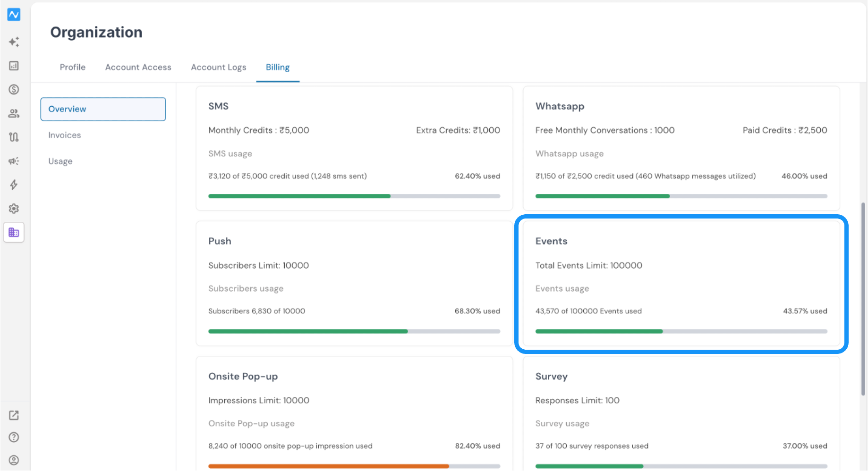Click '43.57% used' in Events card
868x471 pixels.
pos(805,311)
